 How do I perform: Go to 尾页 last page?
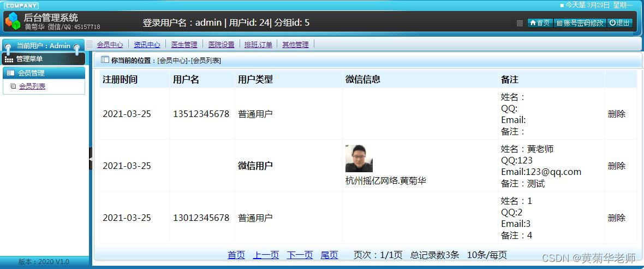coord(330,255)
